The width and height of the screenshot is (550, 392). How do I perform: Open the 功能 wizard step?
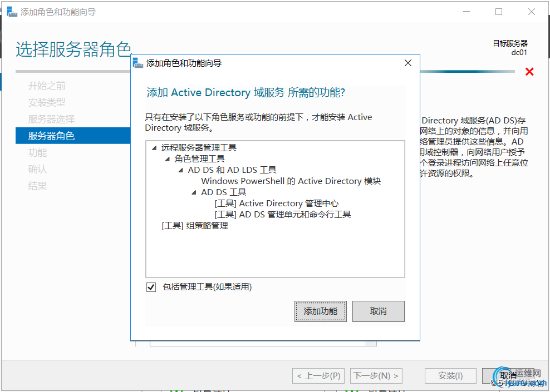pos(37,152)
